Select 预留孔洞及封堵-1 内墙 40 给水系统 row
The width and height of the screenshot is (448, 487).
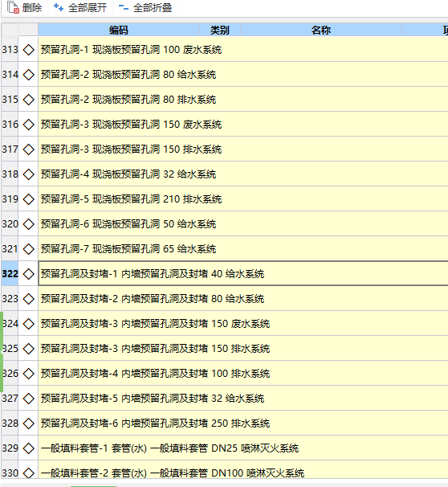click(243, 274)
